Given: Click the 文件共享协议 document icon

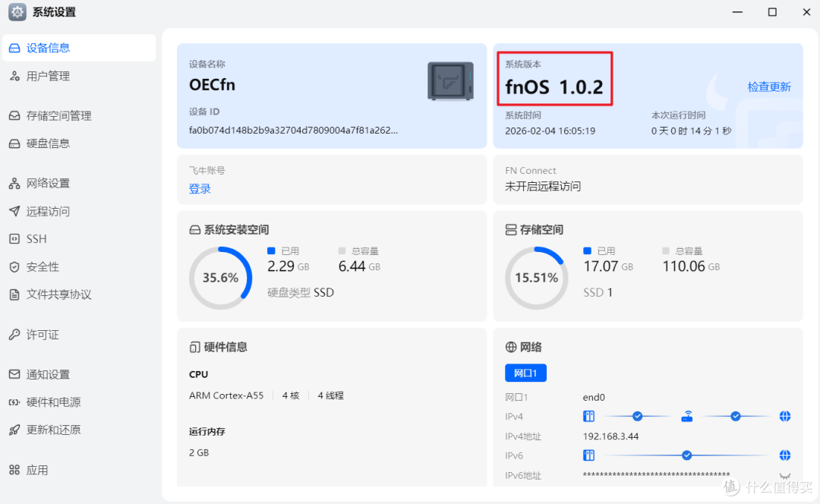Looking at the screenshot, I should pyautogui.click(x=14, y=295).
